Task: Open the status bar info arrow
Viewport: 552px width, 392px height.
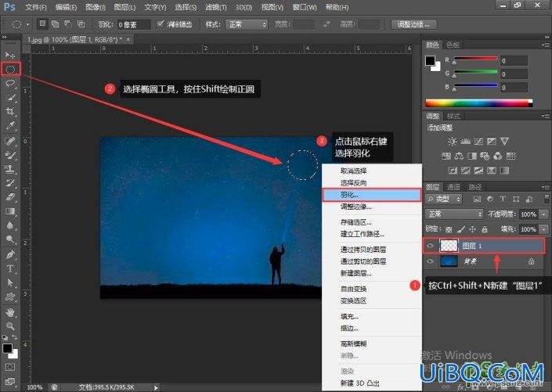Action: 156,387
